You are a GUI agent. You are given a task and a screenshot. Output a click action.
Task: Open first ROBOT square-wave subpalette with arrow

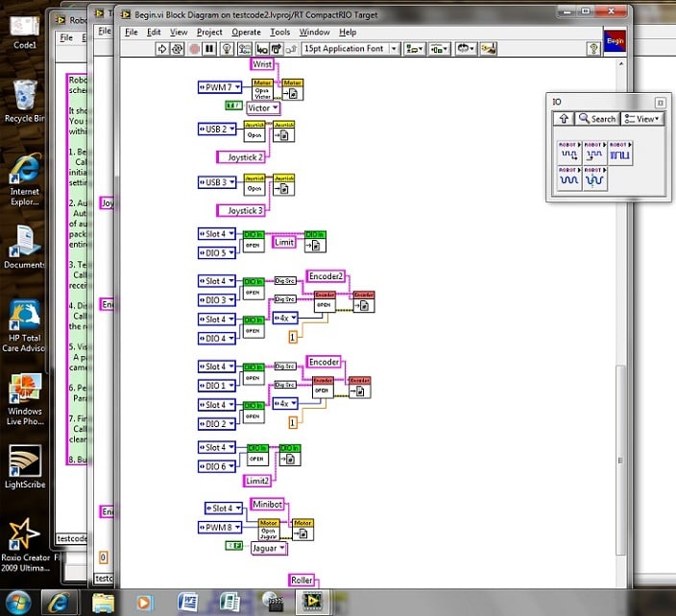tap(569, 153)
